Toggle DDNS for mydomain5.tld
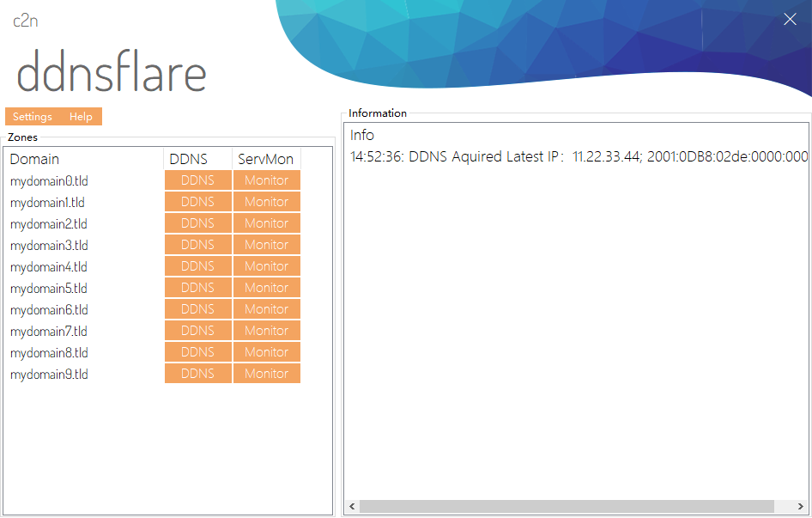The height and width of the screenshot is (518, 812). 197,288
